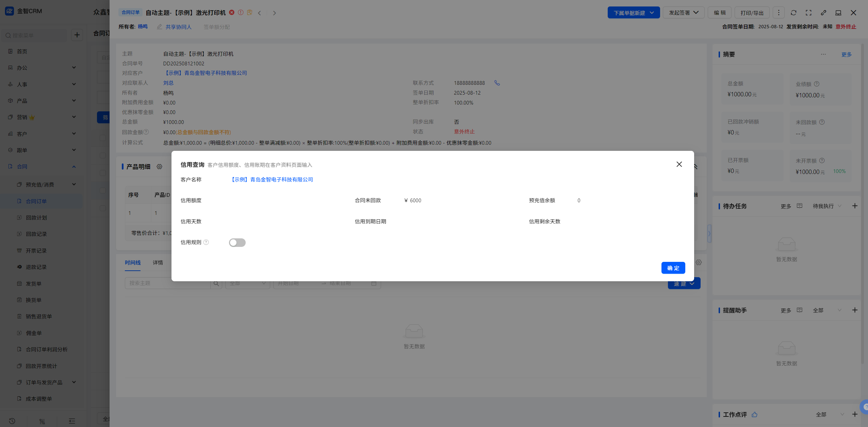Go to next record arrow
The height and width of the screenshot is (427, 868).
(x=274, y=13)
